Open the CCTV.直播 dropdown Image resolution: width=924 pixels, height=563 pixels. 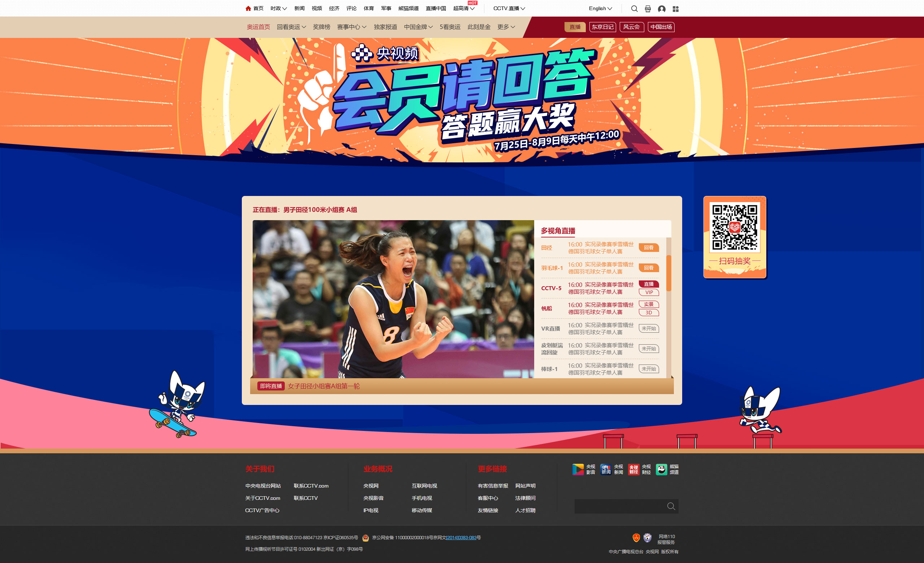pyautogui.click(x=509, y=8)
